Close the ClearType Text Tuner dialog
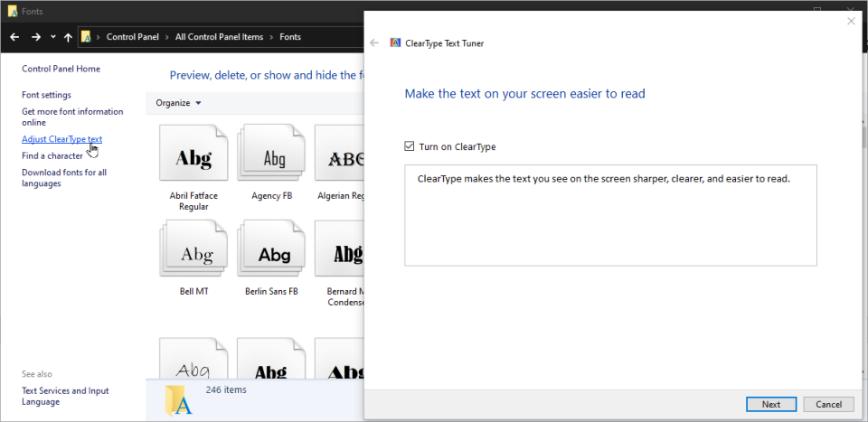868x422 pixels. (x=852, y=21)
